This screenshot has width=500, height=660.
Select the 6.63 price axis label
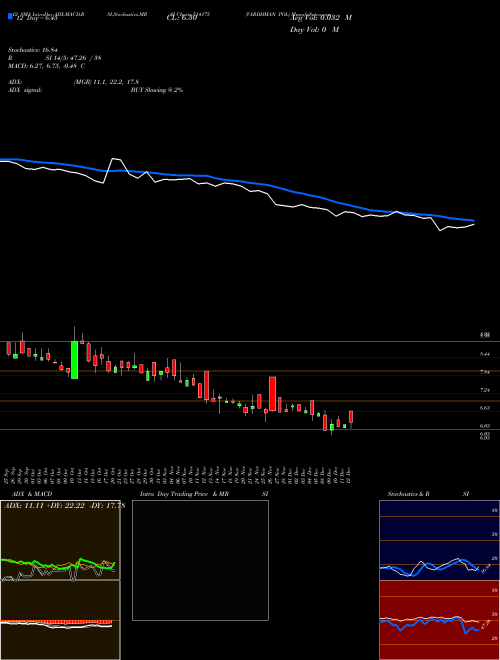(484, 408)
